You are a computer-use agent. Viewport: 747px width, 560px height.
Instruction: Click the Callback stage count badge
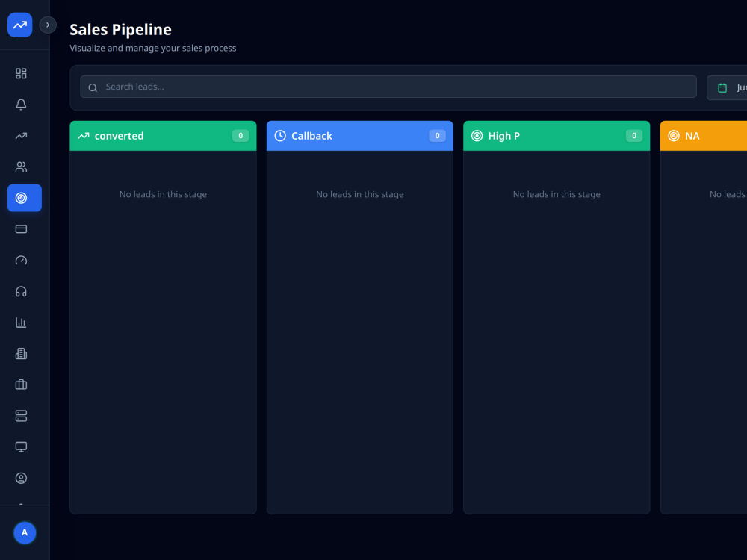[437, 136]
